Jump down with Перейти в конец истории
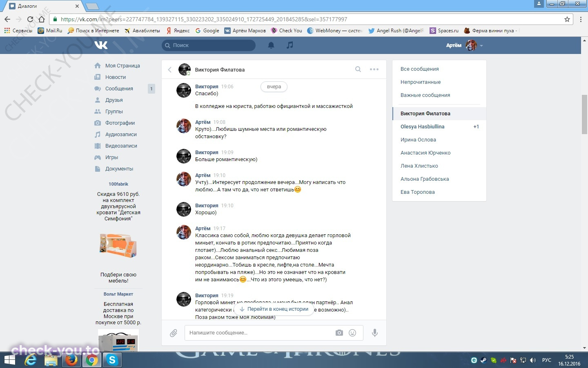Screen dimensions: 588x368 274,309
